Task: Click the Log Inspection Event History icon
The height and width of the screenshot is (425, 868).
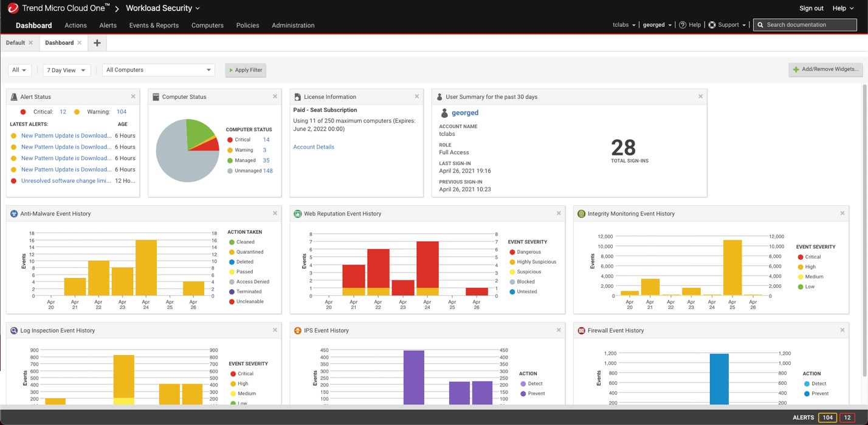Action: (x=14, y=330)
